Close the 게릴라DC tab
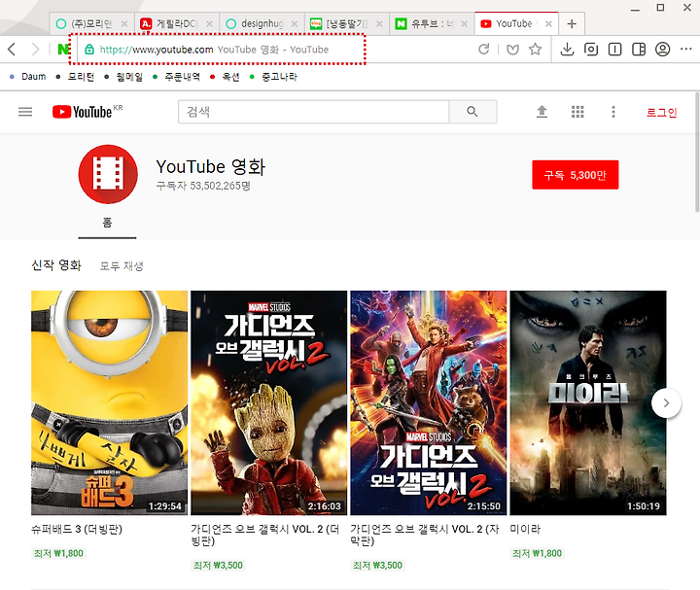This screenshot has height=590, width=700. [x=209, y=23]
